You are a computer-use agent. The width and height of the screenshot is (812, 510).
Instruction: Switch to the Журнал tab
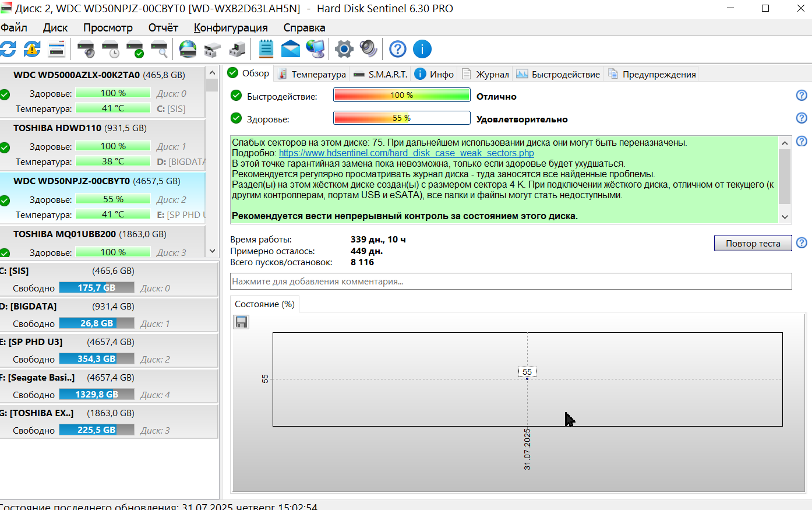pos(485,74)
